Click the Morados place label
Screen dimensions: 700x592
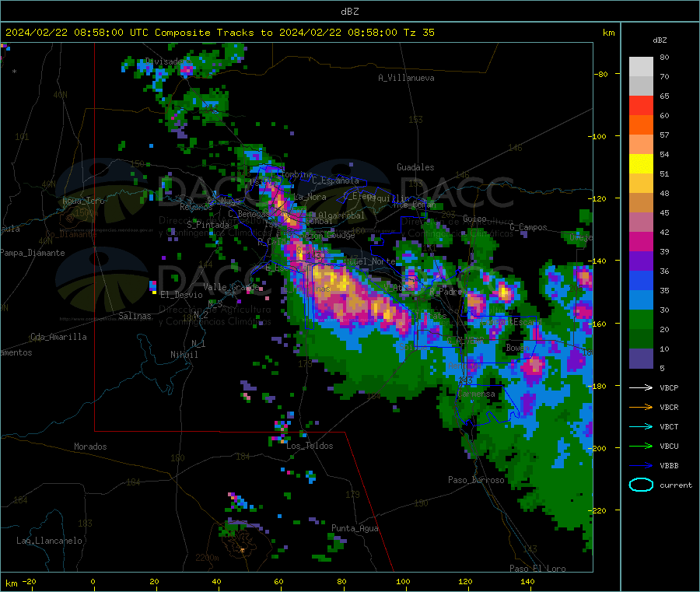tap(90, 447)
